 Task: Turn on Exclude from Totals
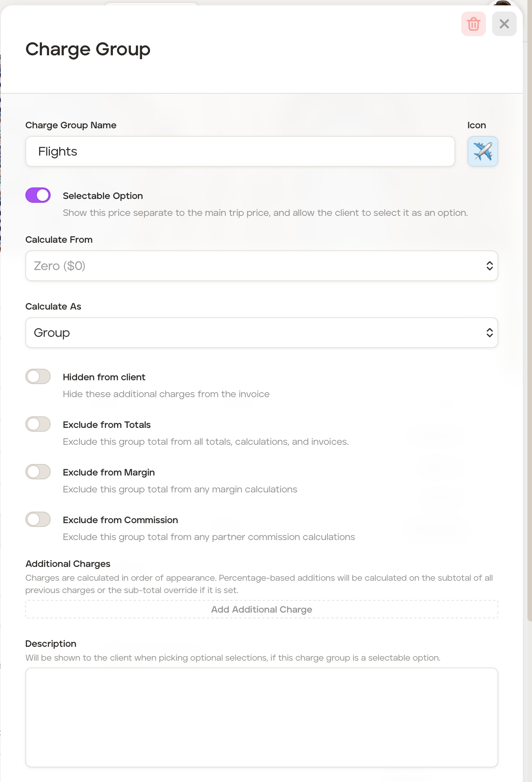38,424
